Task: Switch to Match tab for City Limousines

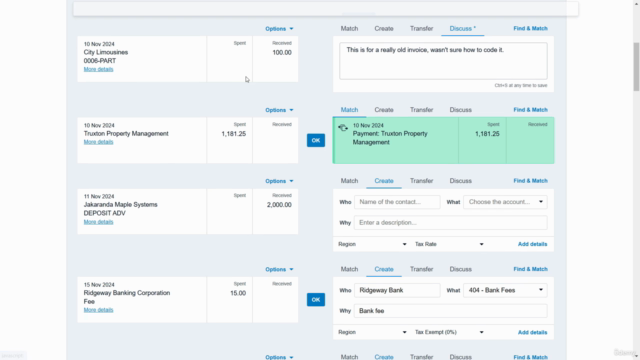Action: point(349,29)
